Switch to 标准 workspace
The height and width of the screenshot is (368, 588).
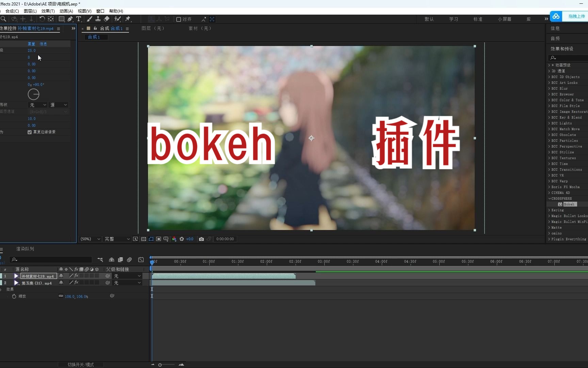(478, 19)
